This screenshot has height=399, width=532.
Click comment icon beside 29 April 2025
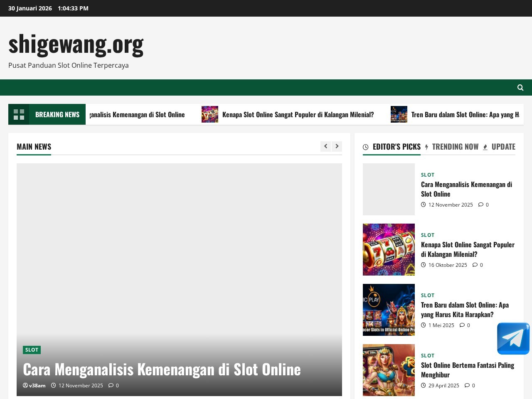(467, 385)
